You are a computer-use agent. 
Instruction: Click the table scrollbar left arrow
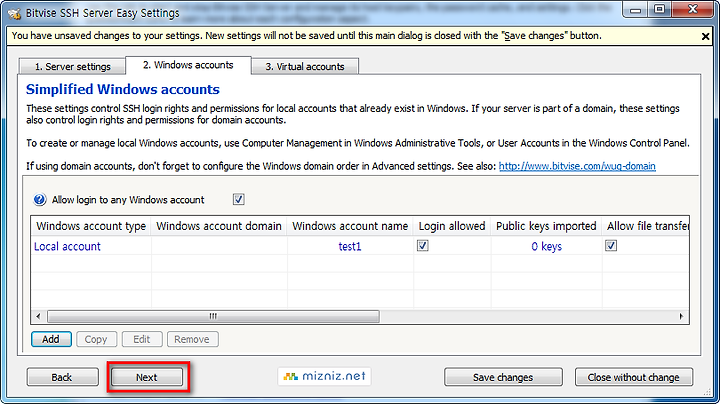(38, 316)
